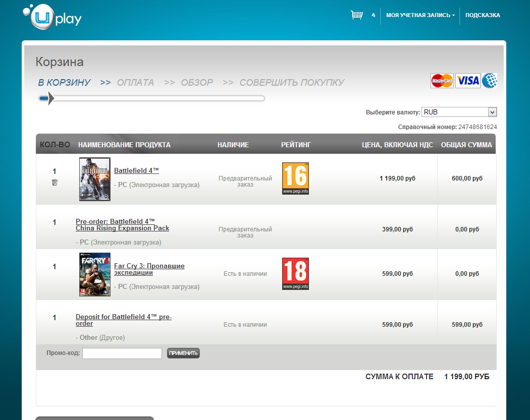Open the Battlefield 4™ product link
This screenshot has width=530, height=420.
tap(137, 170)
